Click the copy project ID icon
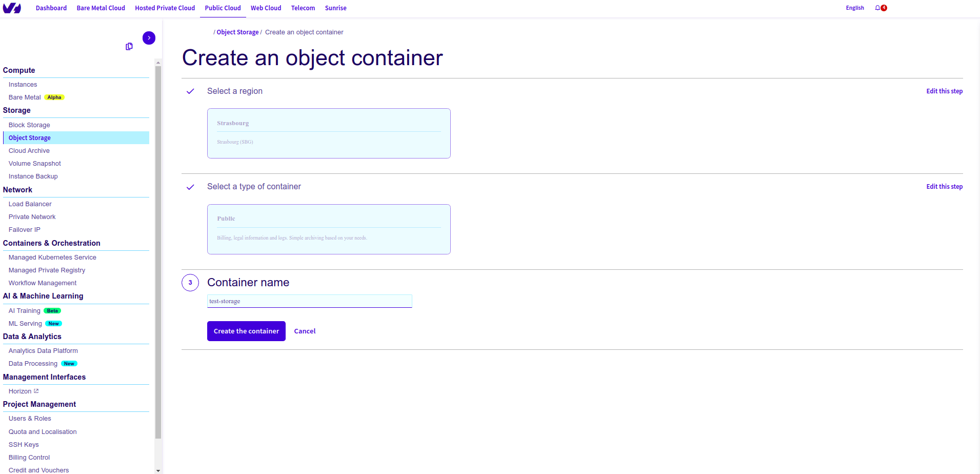This screenshot has height=474, width=980. [x=129, y=46]
